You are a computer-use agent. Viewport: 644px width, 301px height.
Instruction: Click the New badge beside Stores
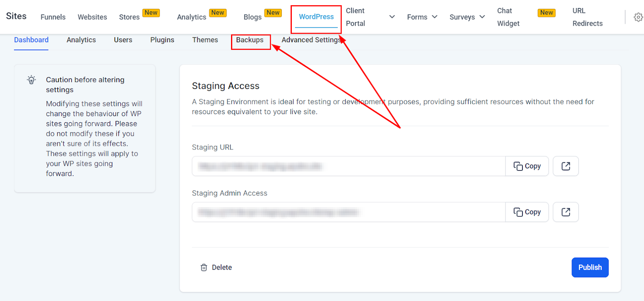pos(151,13)
